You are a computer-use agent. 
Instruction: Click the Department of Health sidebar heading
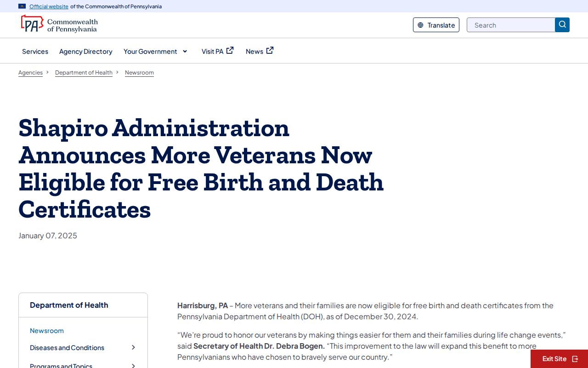point(69,305)
